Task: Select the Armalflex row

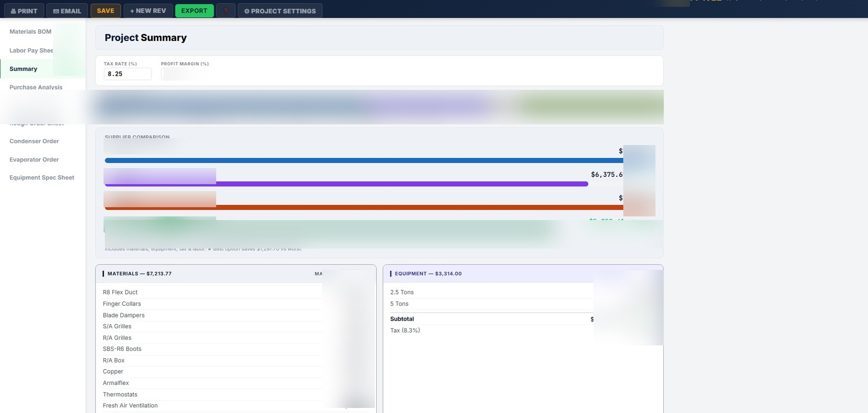Action: pyautogui.click(x=236, y=383)
